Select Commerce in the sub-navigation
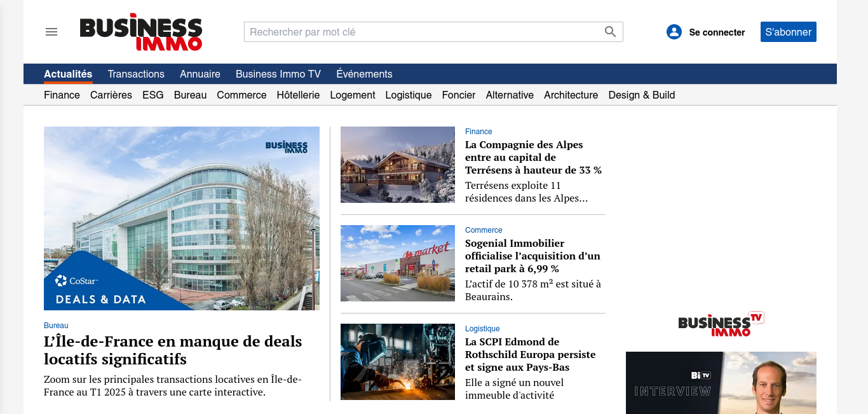Viewport: 868px width, 414px height. click(x=241, y=95)
